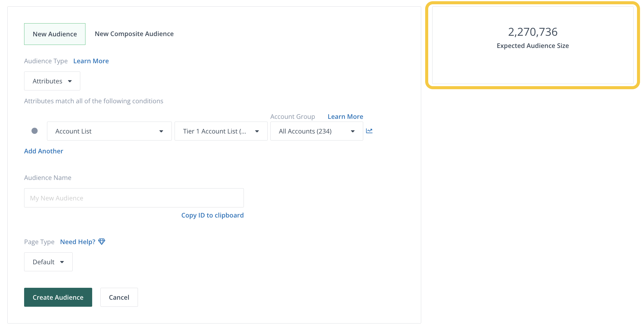The height and width of the screenshot is (333, 644).
Task: Click the Audience Type label
Action: coord(46,61)
